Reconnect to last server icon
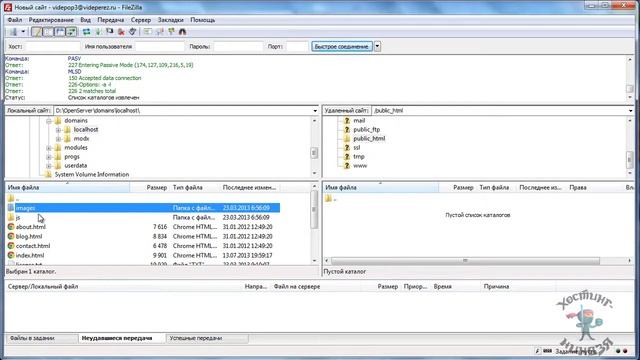Screen dimensions: 640x360 pyautogui.click(x=132, y=32)
